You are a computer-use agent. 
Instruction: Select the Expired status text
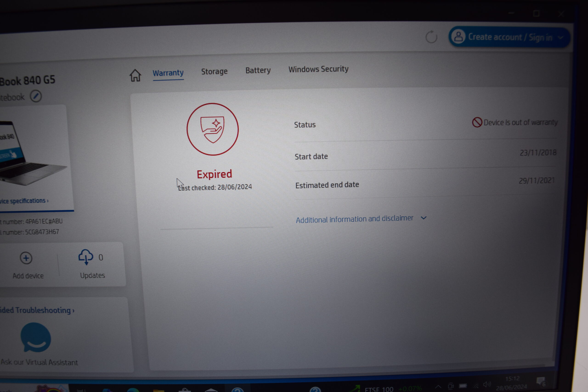(214, 174)
